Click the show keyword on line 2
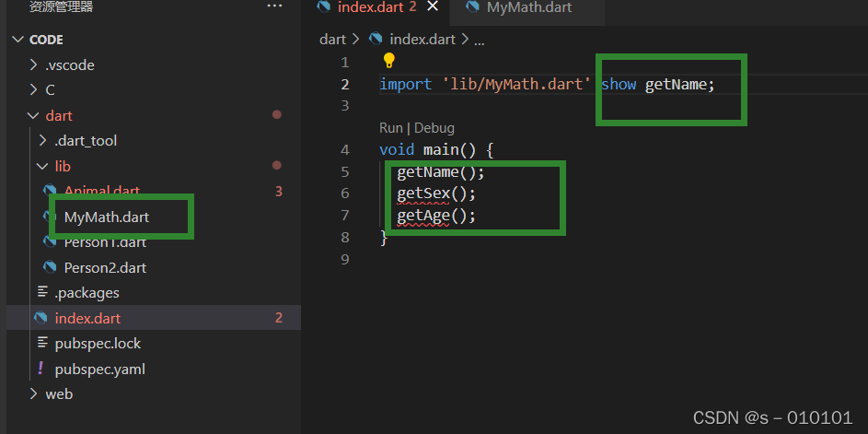The image size is (868, 434). pos(619,85)
